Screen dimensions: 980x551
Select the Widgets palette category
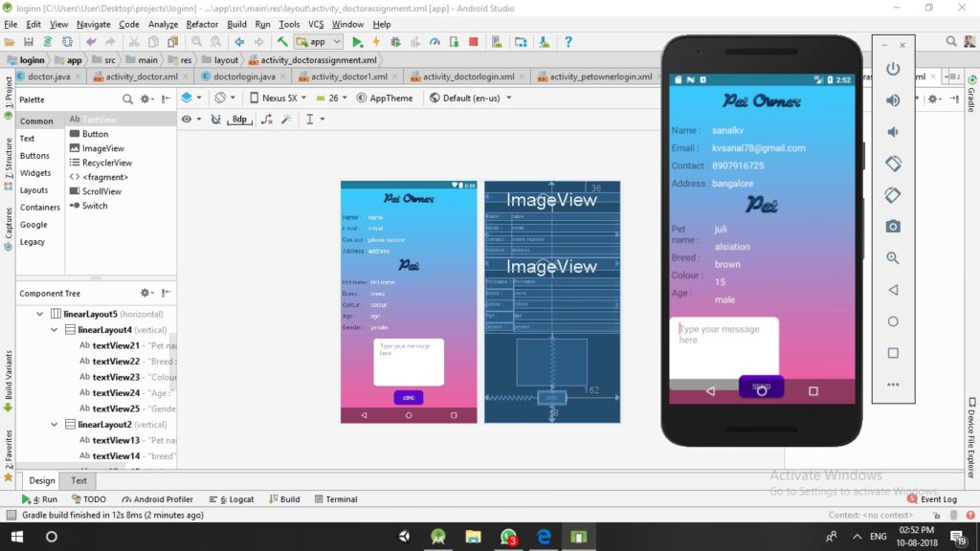35,173
